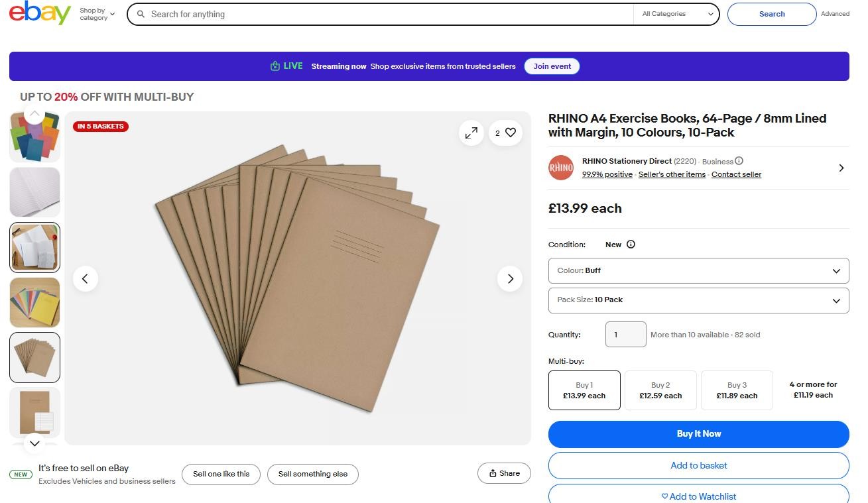Image resolution: width=868 pixels, height=503 pixels.
Task: Click the Business seller info icon
Action: click(x=739, y=161)
